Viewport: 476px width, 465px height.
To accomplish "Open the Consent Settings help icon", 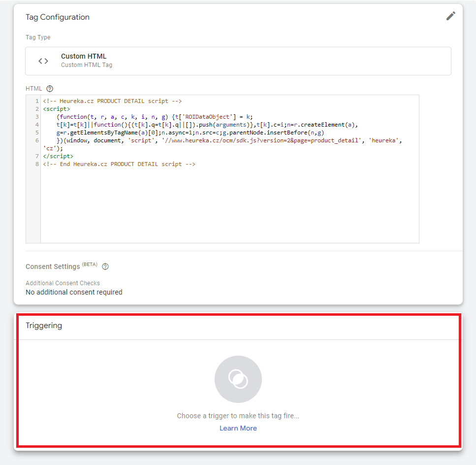I will click(105, 266).
